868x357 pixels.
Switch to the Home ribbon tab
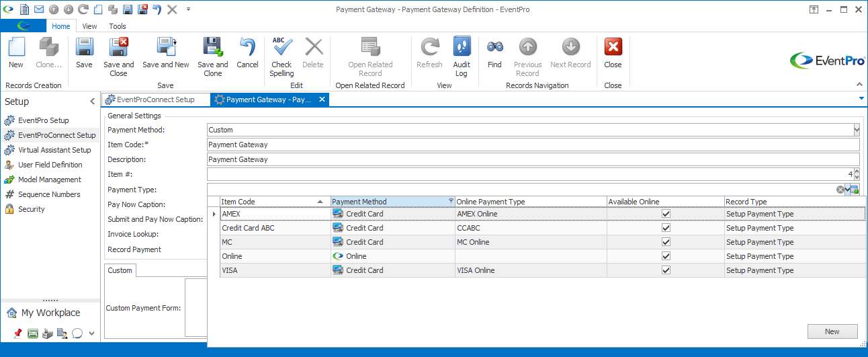(61, 26)
